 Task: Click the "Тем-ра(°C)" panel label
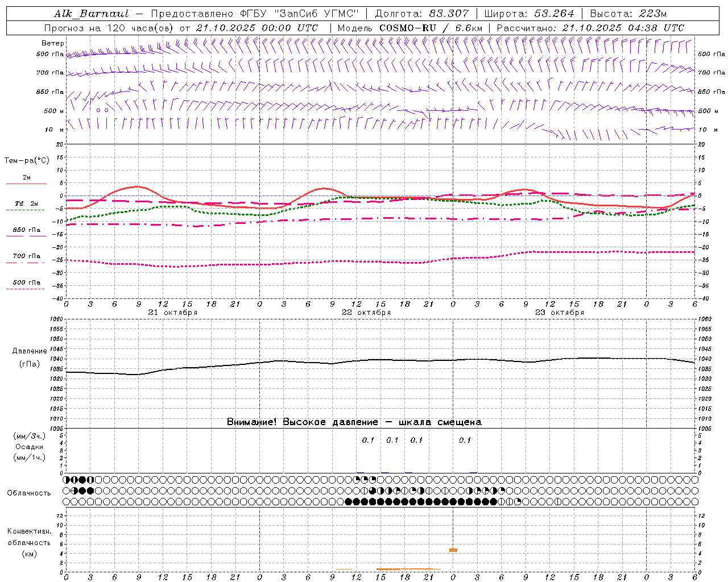coord(27,161)
